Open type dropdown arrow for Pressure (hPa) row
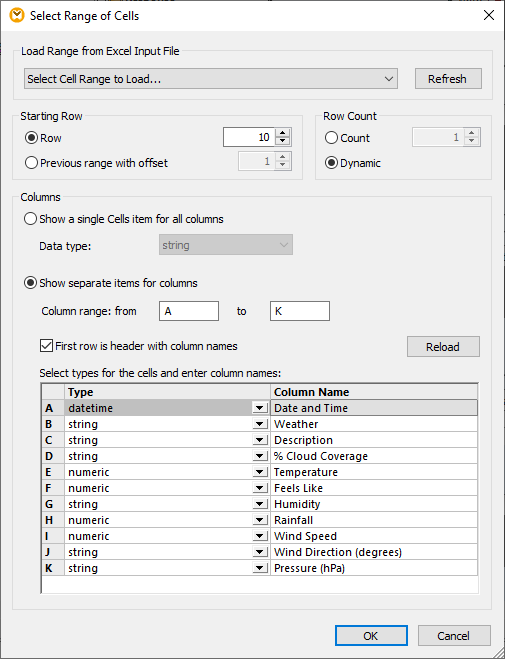Screen dimensions: 505x659 [x=260, y=568]
